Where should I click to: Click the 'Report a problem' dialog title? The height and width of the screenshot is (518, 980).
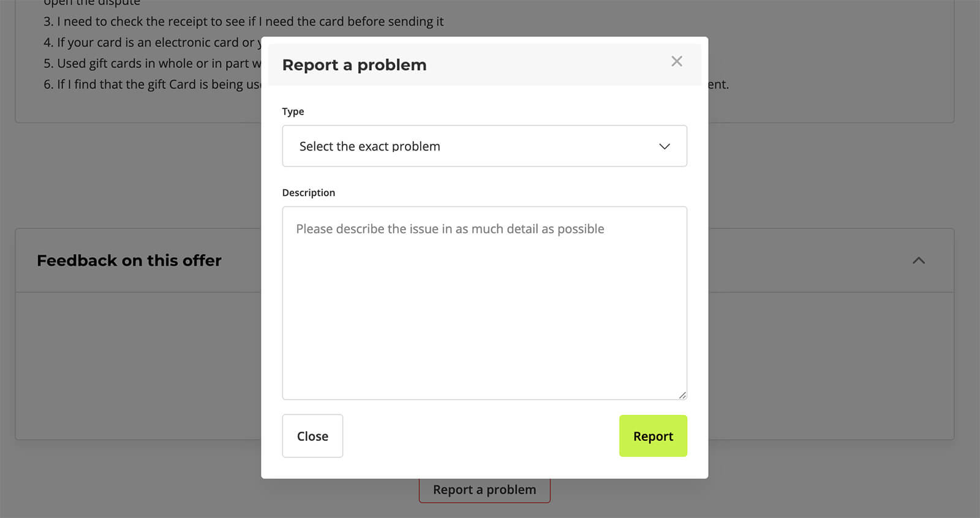pyautogui.click(x=354, y=65)
